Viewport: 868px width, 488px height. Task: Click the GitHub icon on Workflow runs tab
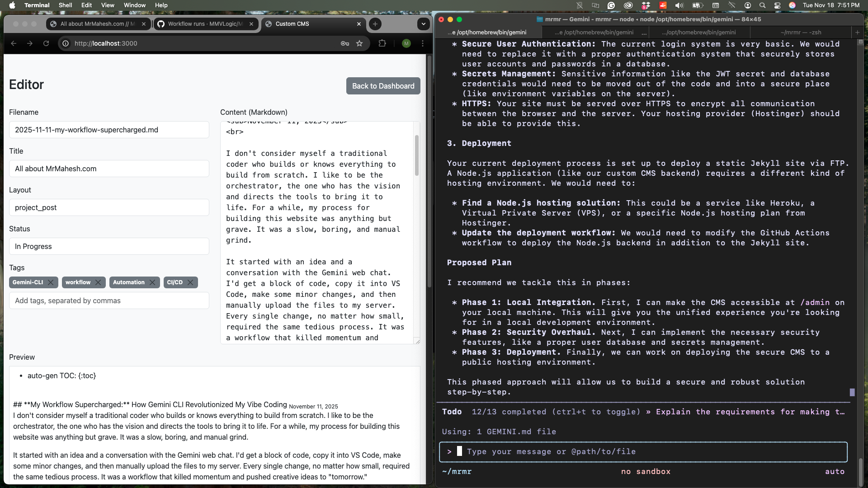161,24
